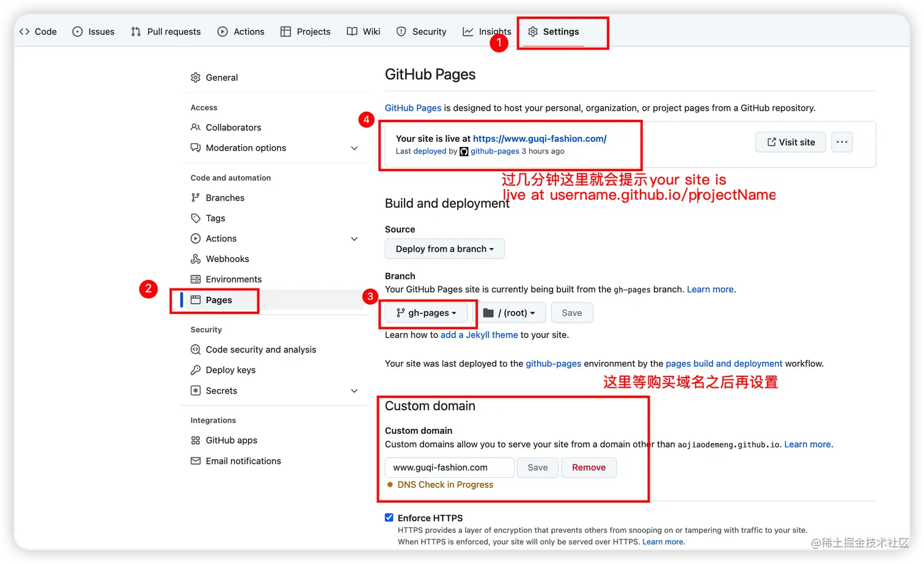The image size is (924, 564).
Task: Open pages build and deployment workflow link
Action: point(724,364)
